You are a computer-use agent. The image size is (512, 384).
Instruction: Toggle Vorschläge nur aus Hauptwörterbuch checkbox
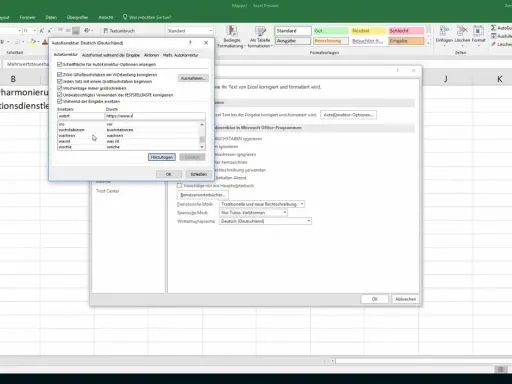click(x=179, y=186)
